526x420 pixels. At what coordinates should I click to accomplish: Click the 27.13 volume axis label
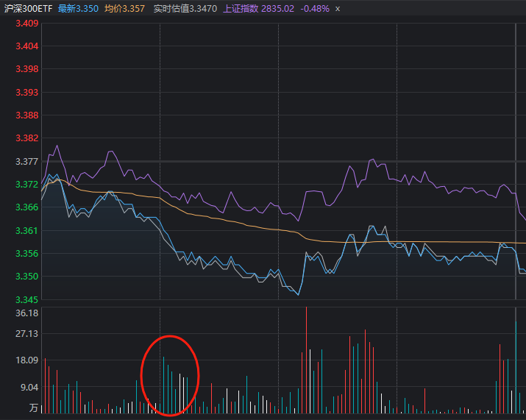click(27, 333)
